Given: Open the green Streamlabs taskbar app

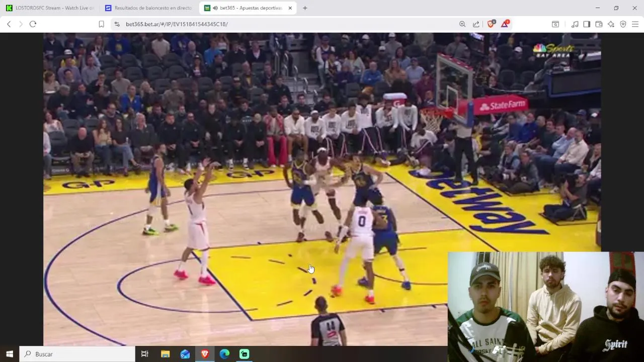Looking at the screenshot, I should point(245,354).
